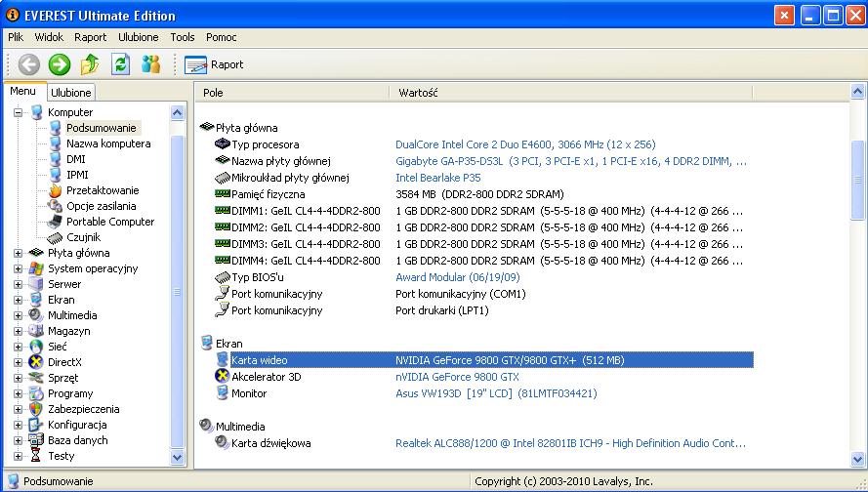Click the Up one level icon
The width and height of the screenshot is (868, 492).
click(90, 64)
